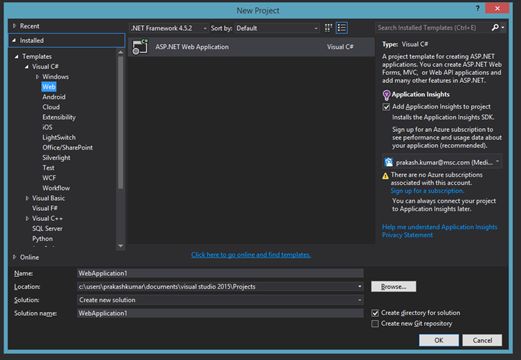The height and width of the screenshot is (360, 521).
Task: Expand the Visual Basic tree node
Action: [27, 198]
